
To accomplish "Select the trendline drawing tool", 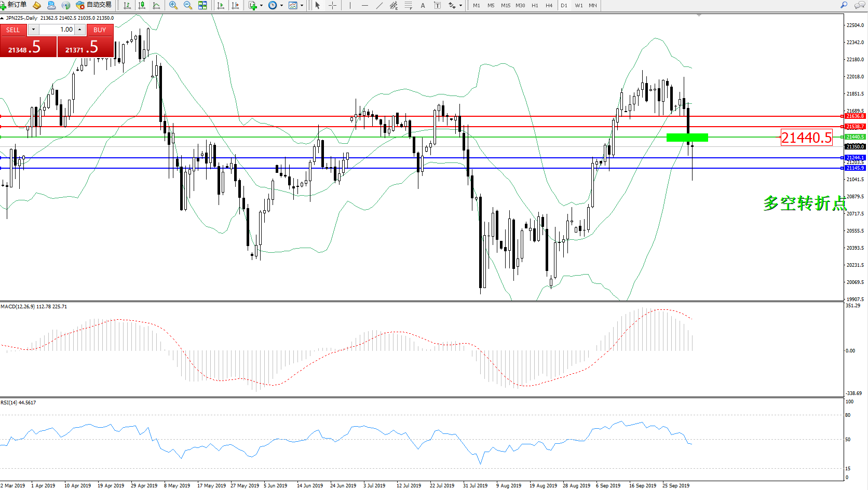I will [x=379, y=5].
